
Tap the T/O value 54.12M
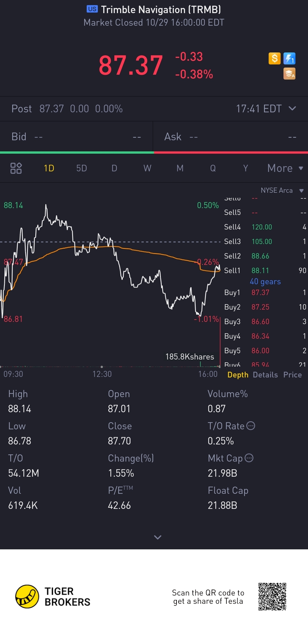click(23, 473)
